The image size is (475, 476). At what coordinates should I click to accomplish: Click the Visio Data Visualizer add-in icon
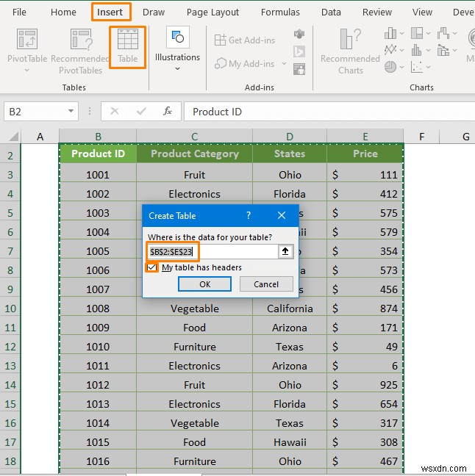pyautogui.click(x=299, y=33)
